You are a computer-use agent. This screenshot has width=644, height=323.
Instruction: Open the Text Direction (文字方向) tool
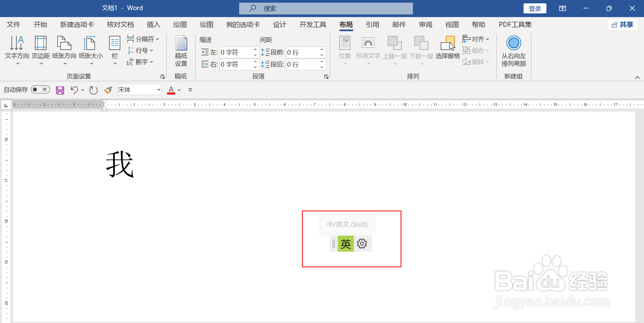click(17, 50)
